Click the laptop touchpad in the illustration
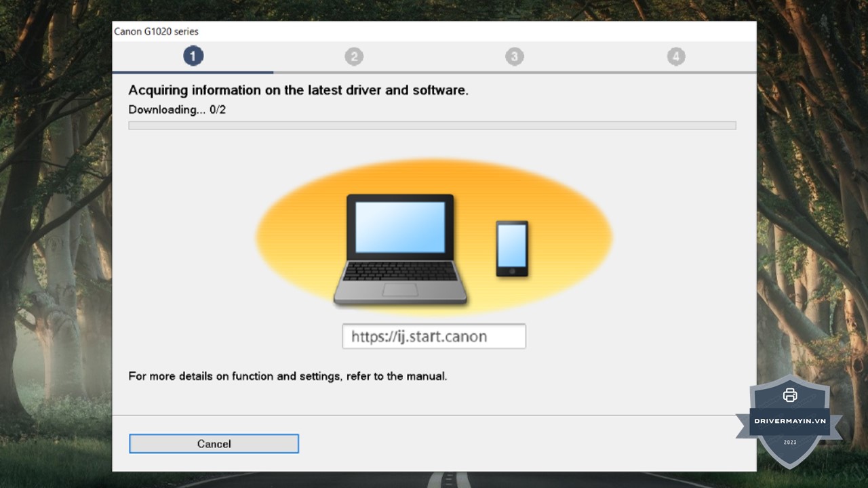The image size is (868, 488). (x=400, y=289)
